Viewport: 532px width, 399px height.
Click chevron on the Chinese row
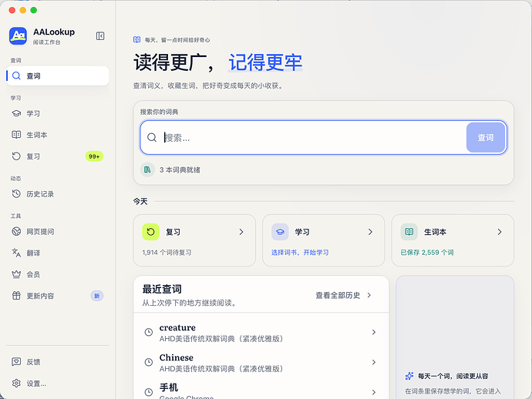(x=373, y=362)
